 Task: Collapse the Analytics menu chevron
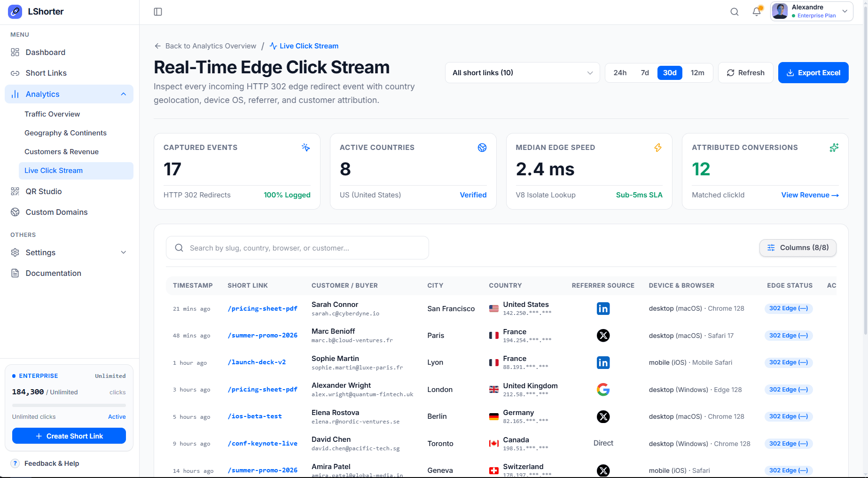pyautogui.click(x=124, y=94)
